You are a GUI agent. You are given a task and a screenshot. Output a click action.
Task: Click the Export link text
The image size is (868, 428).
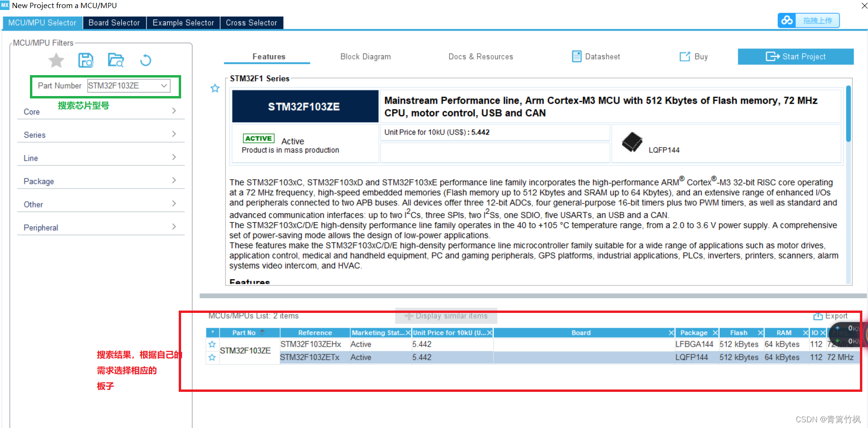[x=836, y=316]
